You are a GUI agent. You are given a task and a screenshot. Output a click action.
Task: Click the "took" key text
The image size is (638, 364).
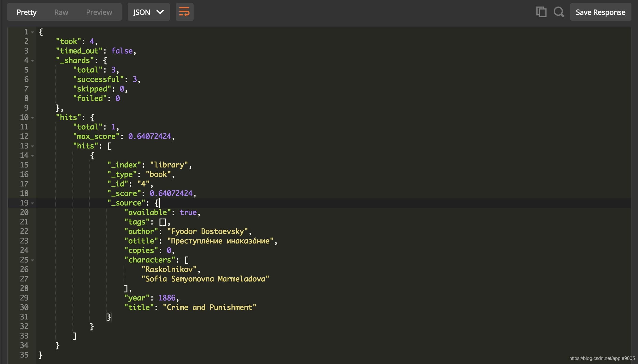coord(69,41)
